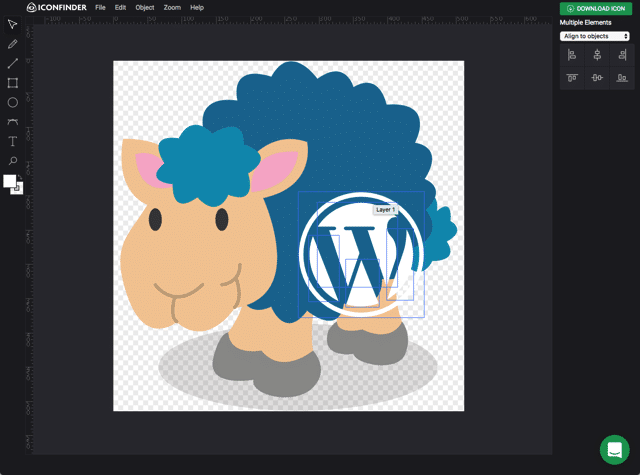Image resolution: width=640 pixels, height=475 pixels.
Task: Align selected objects to bottom edge
Action: click(621, 78)
